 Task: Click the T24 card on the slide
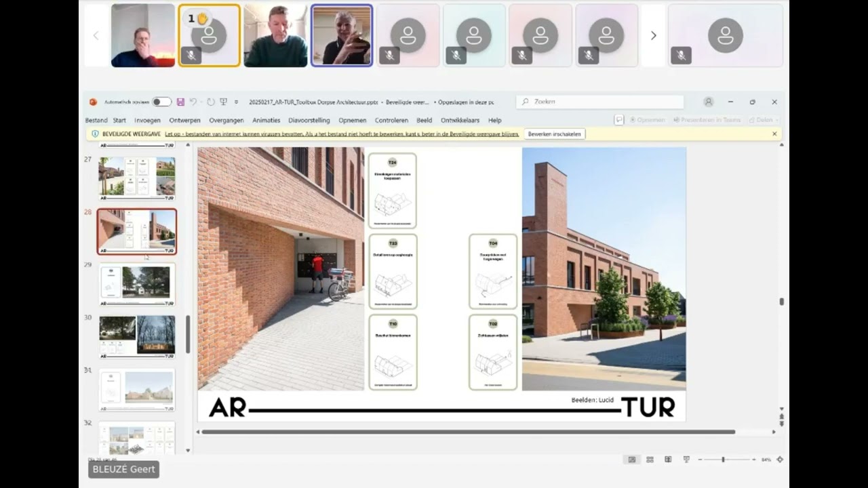coord(393,190)
